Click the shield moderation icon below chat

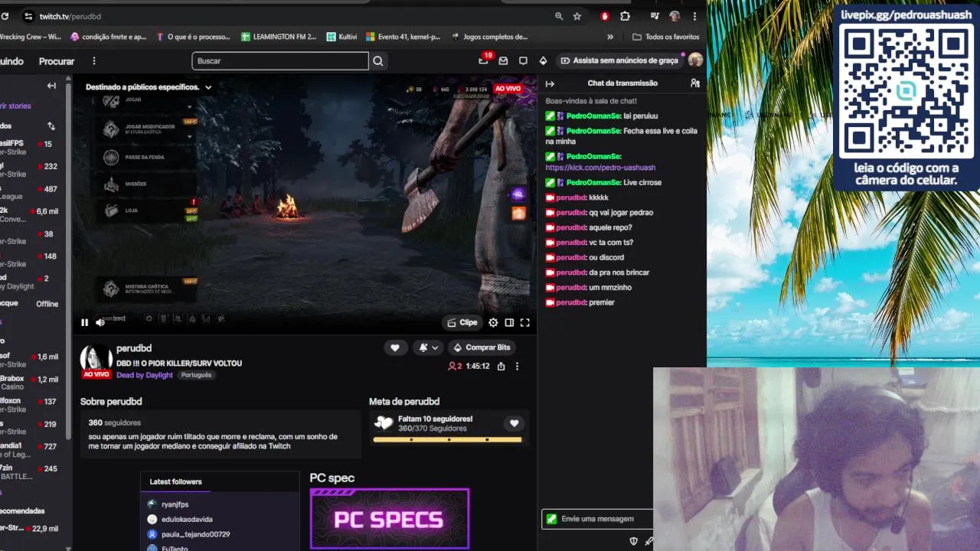tap(633, 541)
